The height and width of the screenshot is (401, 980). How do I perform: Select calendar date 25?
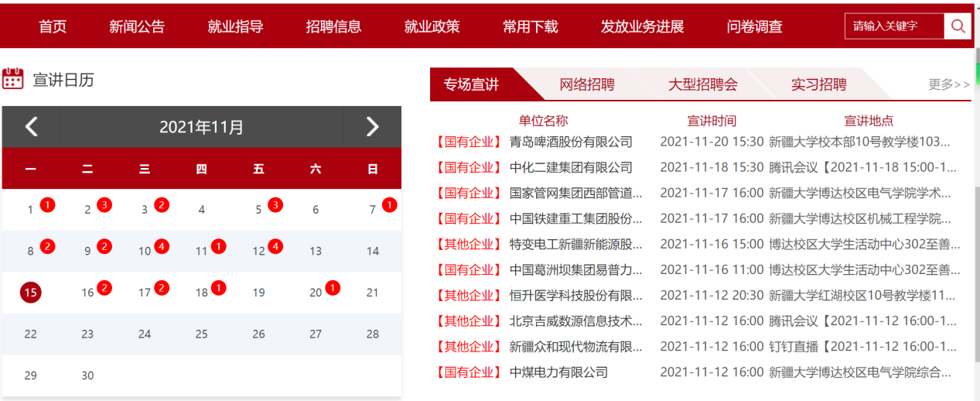click(x=201, y=334)
